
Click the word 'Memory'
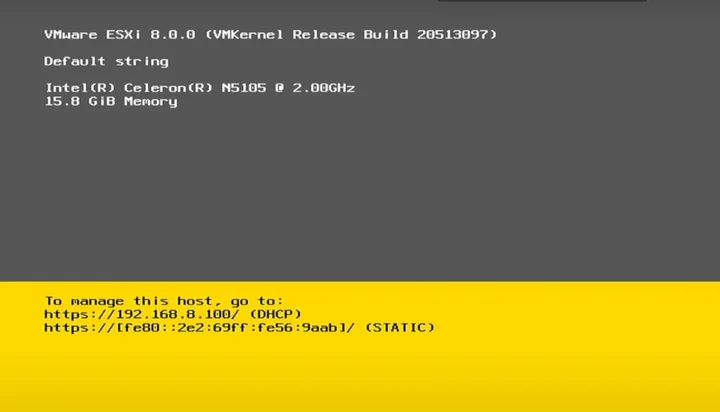[151, 102]
